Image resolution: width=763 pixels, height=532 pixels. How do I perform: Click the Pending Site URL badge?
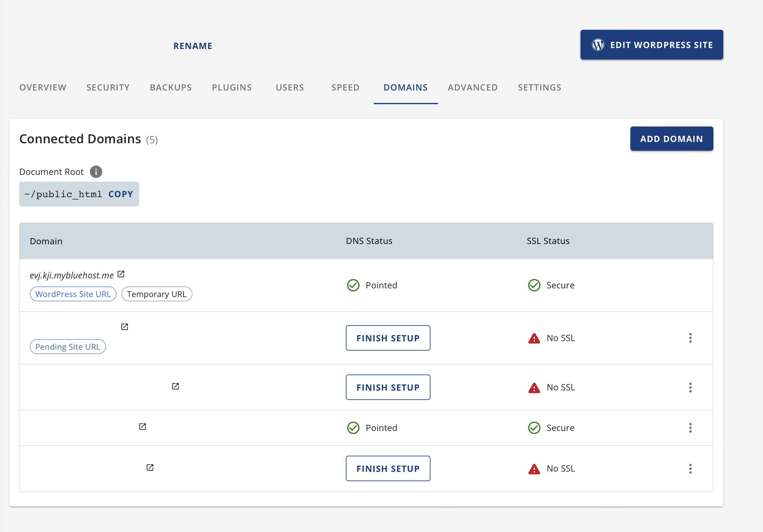68,347
